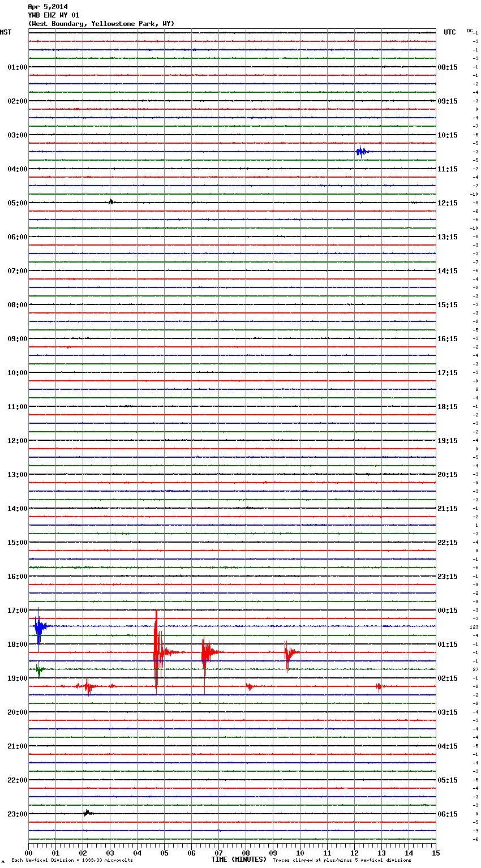Click the blue seismic event near minute 12
The image size is (481, 868).
362,151
